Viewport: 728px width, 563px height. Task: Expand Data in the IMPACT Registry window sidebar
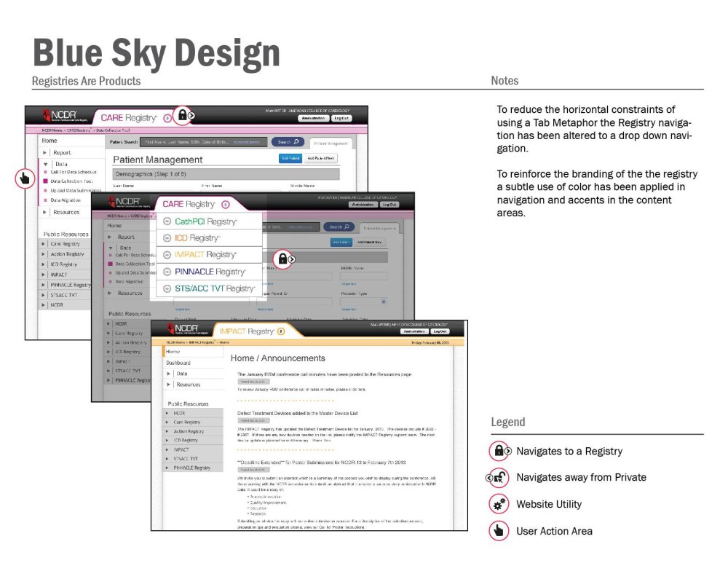(169, 374)
